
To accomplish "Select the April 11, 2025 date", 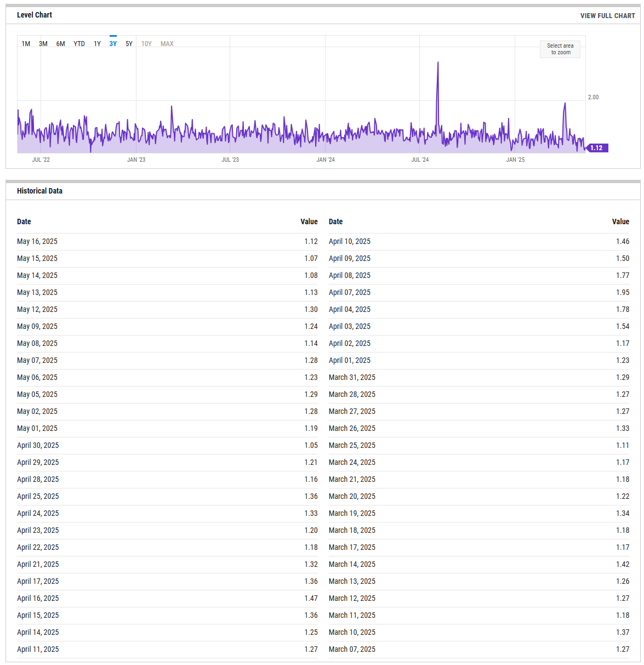I will (38, 650).
